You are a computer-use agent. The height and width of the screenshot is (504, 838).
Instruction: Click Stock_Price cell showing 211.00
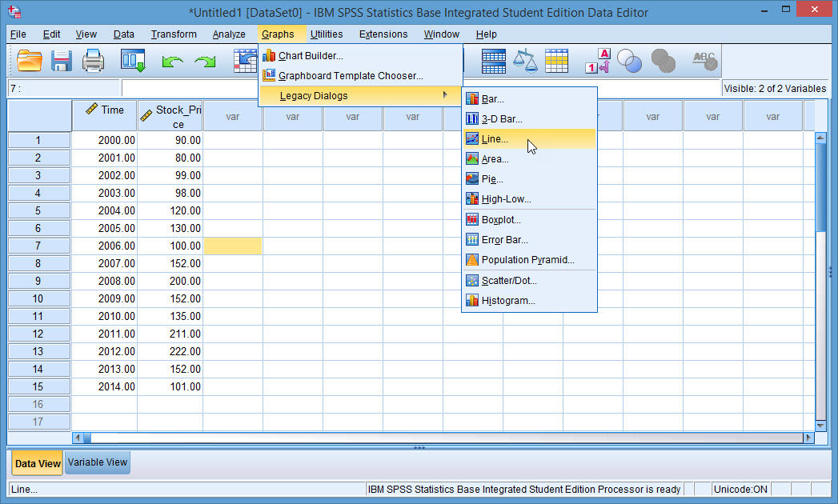170,334
